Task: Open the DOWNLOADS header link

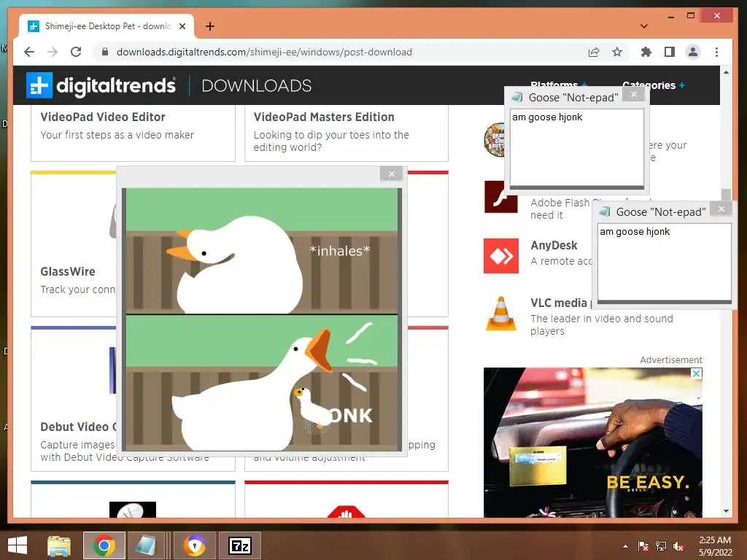Action: [x=256, y=86]
